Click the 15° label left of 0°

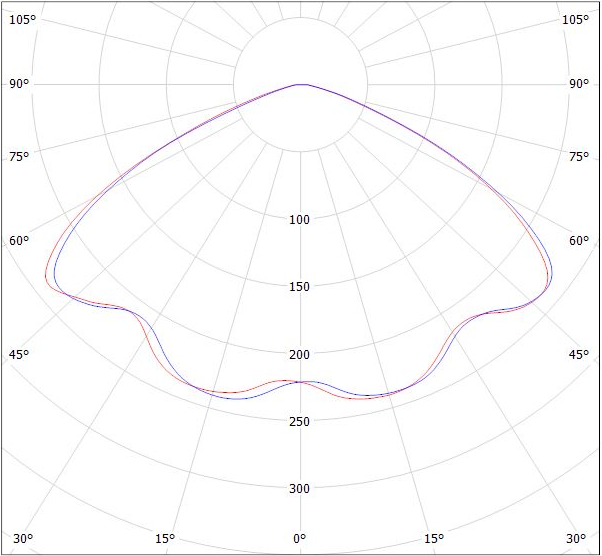pyautogui.click(x=165, y=539)
